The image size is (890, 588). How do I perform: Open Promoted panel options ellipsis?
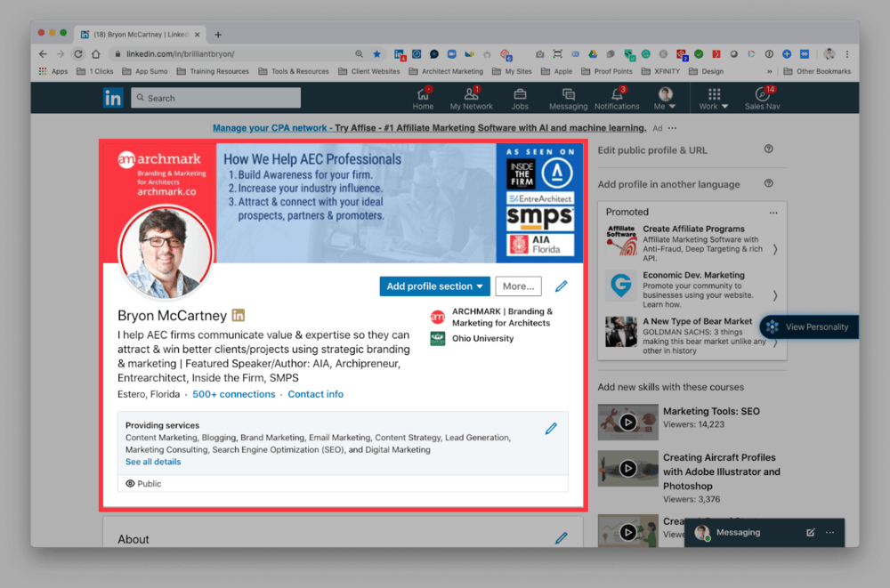(773, 213)
